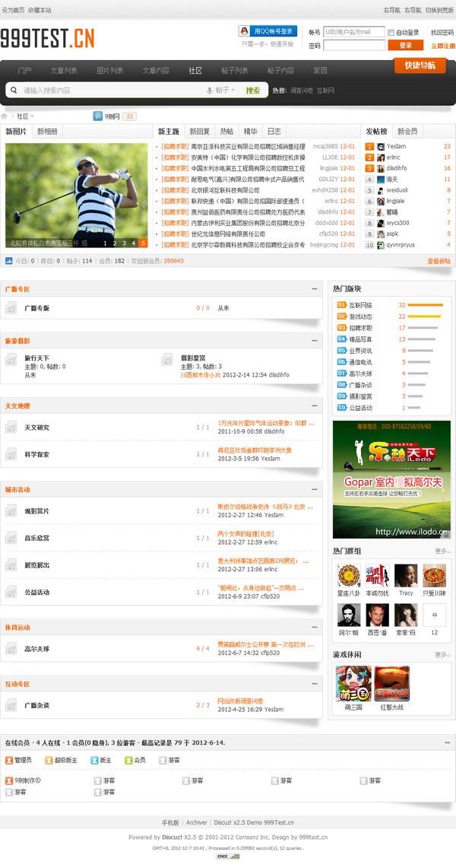456x868 pixels.
Task: Open the 文章列表 navigation item
Action: click(64, 70)
